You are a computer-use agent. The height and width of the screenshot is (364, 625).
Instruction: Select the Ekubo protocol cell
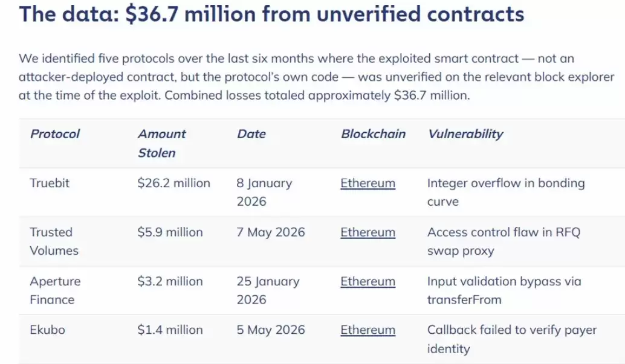(x=47, y=330)
